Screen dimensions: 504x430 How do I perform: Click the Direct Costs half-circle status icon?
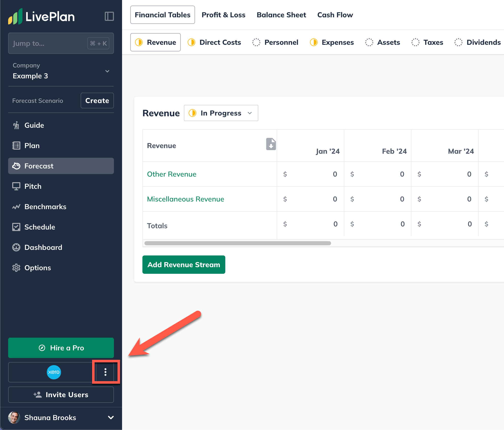pos(191,42)
